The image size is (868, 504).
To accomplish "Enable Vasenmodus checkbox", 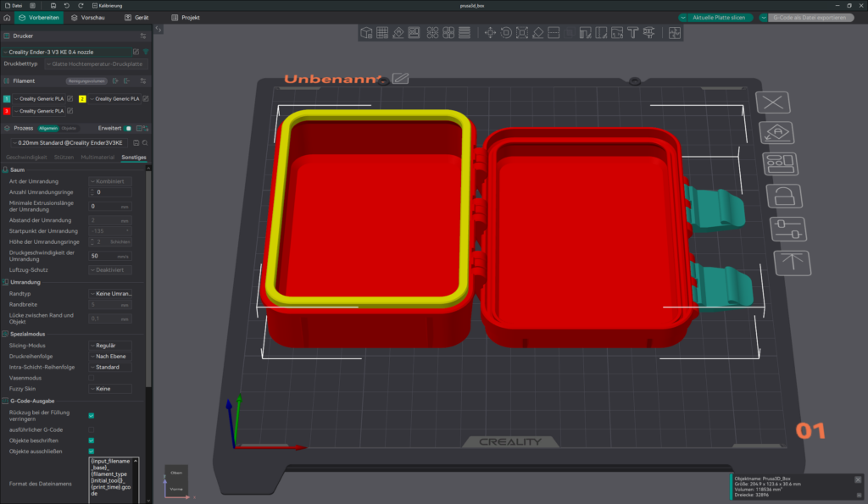I will pos(92,378).
